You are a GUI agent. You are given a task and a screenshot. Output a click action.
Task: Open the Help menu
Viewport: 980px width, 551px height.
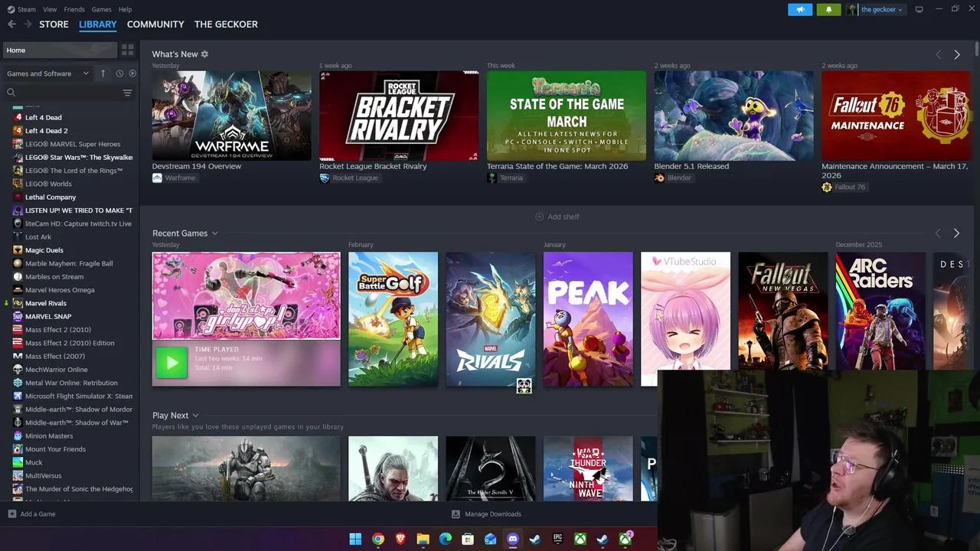125,9
